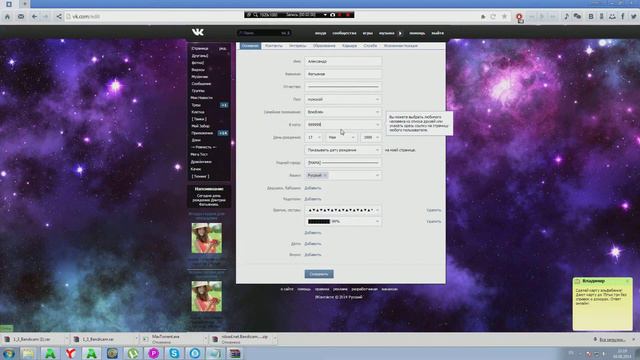This screenshot has height=360, width=640.
Task: Open the Windows Start button
Action: pyautogui.click(x=9, y=353)
